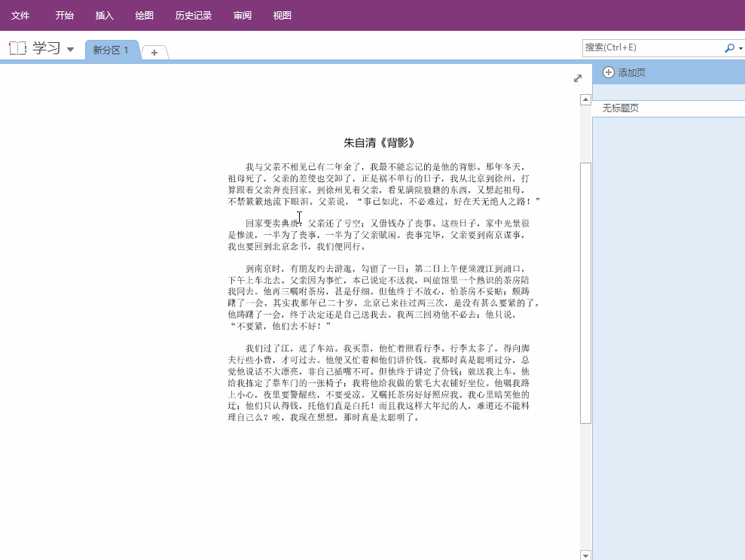745x560 pixels.
Task: Open the search scope dropdown arrow
Action: point(740,48)
